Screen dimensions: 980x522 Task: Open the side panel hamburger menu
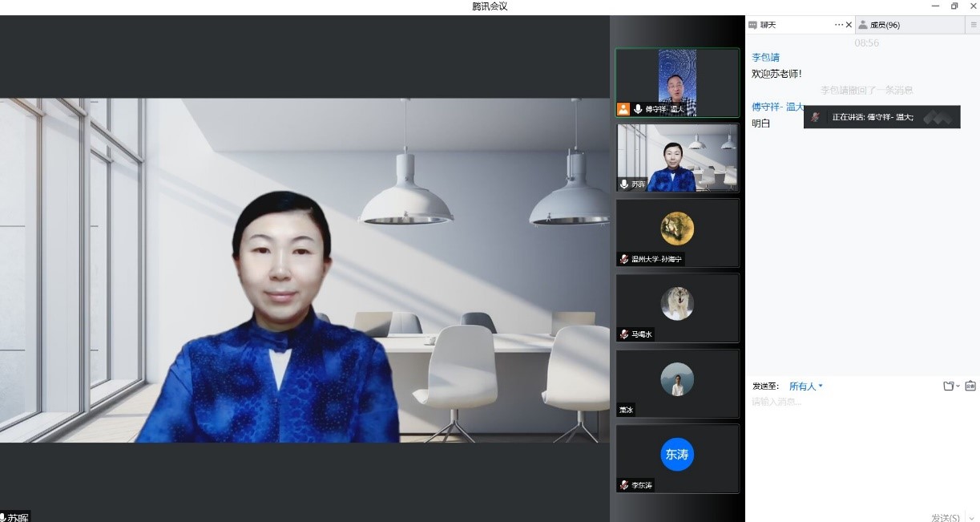974,25
